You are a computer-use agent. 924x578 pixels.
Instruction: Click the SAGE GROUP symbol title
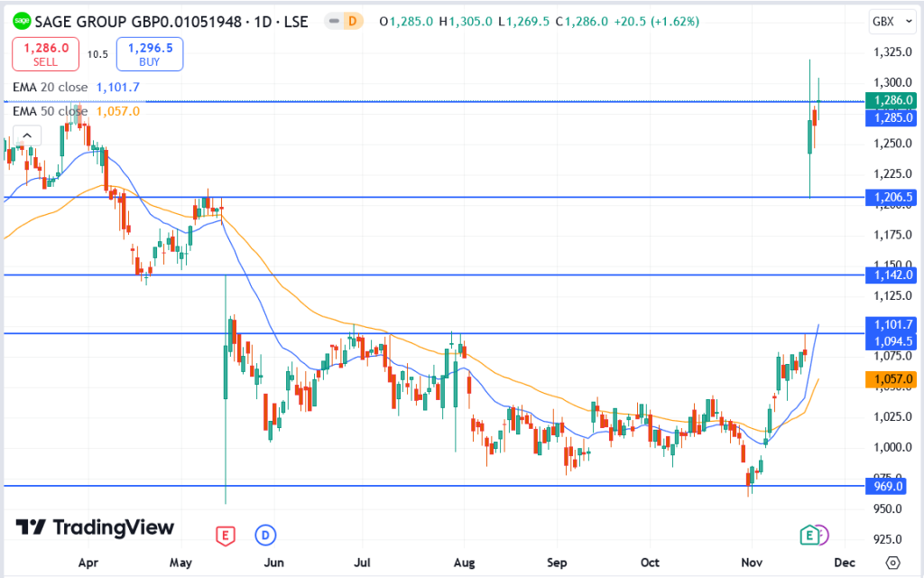click(x=171, y=22)
